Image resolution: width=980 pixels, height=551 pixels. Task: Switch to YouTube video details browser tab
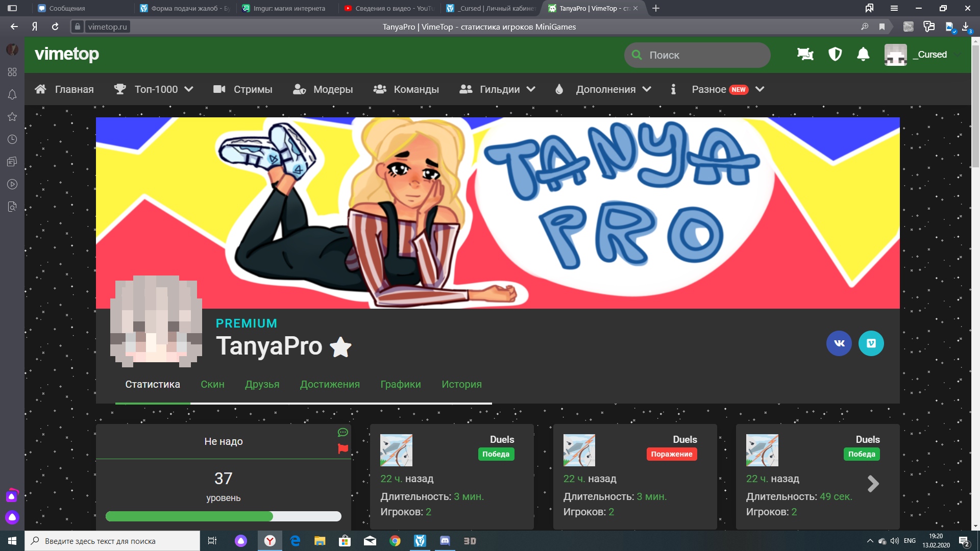[388, 8]
